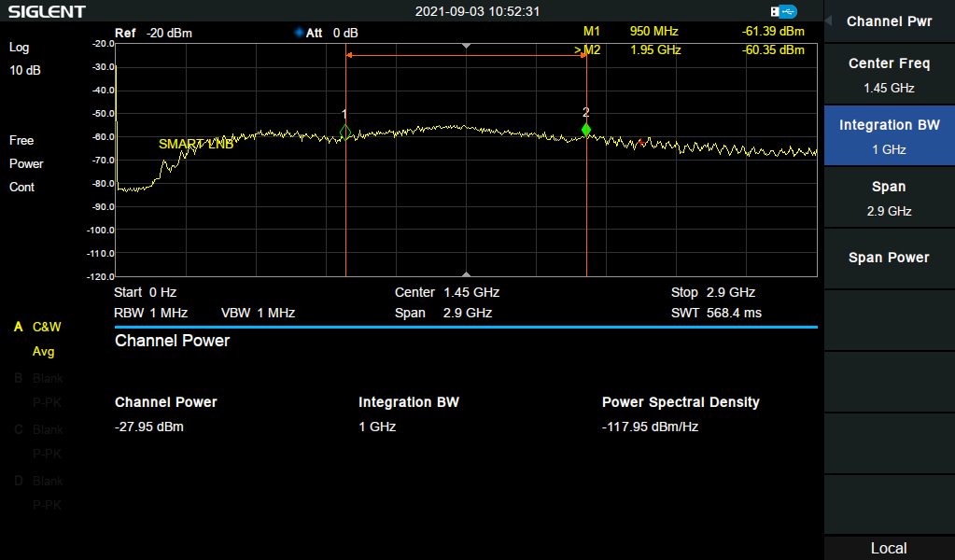Click the -27.95 dBm channel power value
The height and width of the screenshot is (560, 955).
(x=149, y=427)
